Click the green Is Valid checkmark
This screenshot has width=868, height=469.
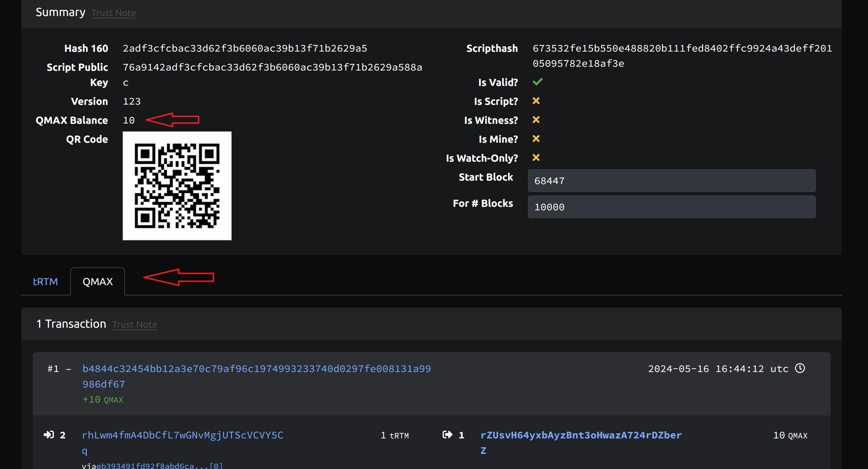[538, 82]
